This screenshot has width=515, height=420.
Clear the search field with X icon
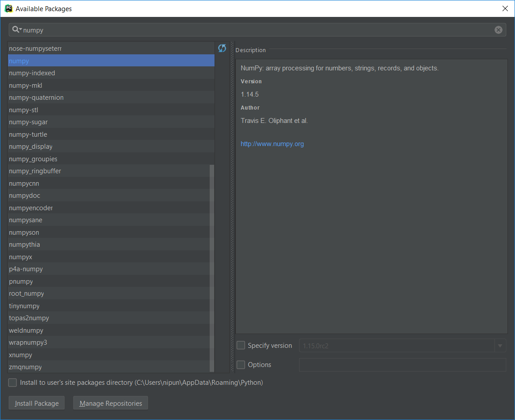(498, 30)
